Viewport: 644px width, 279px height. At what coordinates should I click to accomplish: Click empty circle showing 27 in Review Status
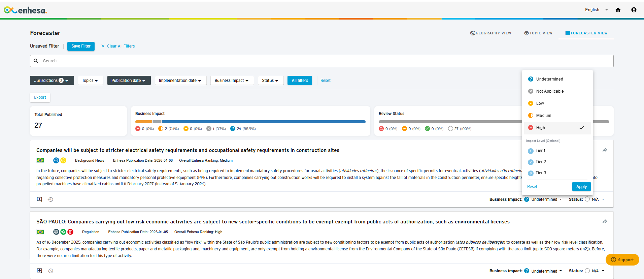450,129
